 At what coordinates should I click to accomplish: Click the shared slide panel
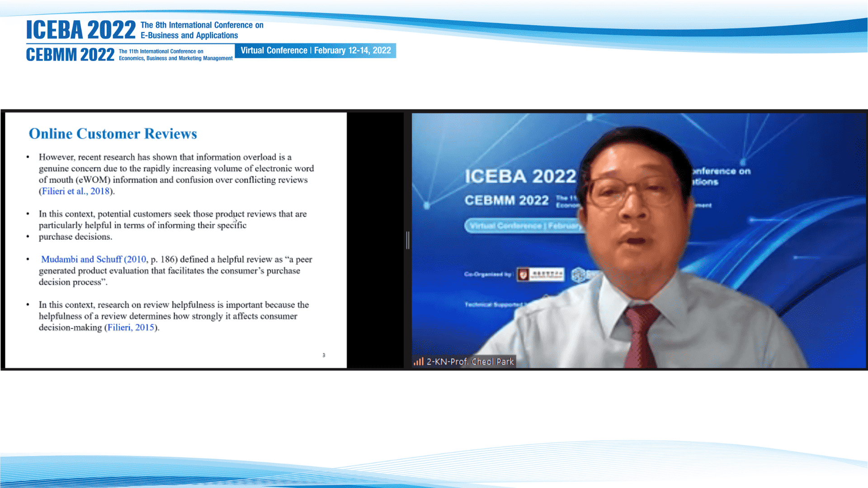pos(176,240)
